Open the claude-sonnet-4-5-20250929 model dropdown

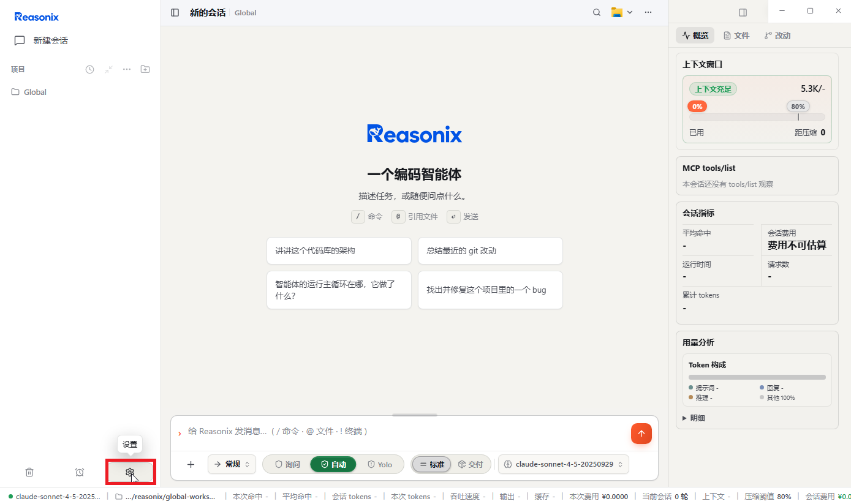pos(563,464)
